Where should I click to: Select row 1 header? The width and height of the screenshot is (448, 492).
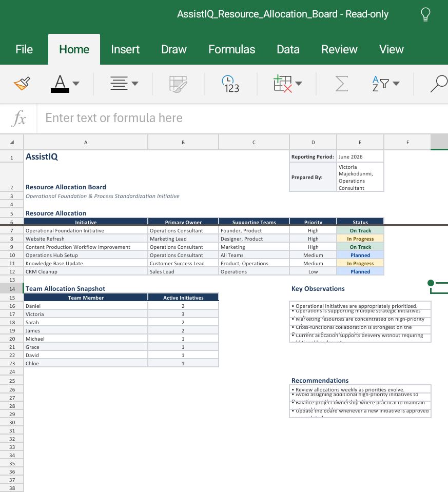12,157
